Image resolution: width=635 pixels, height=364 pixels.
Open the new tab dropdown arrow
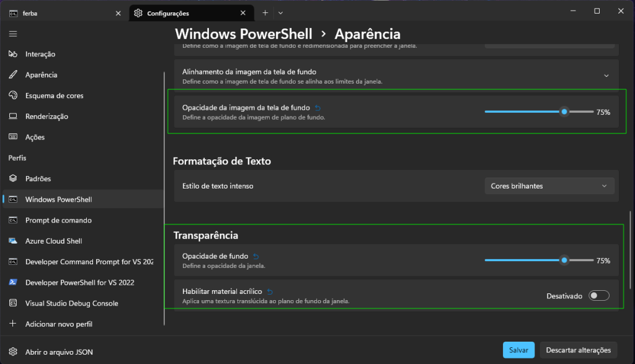tap(280, 13)
